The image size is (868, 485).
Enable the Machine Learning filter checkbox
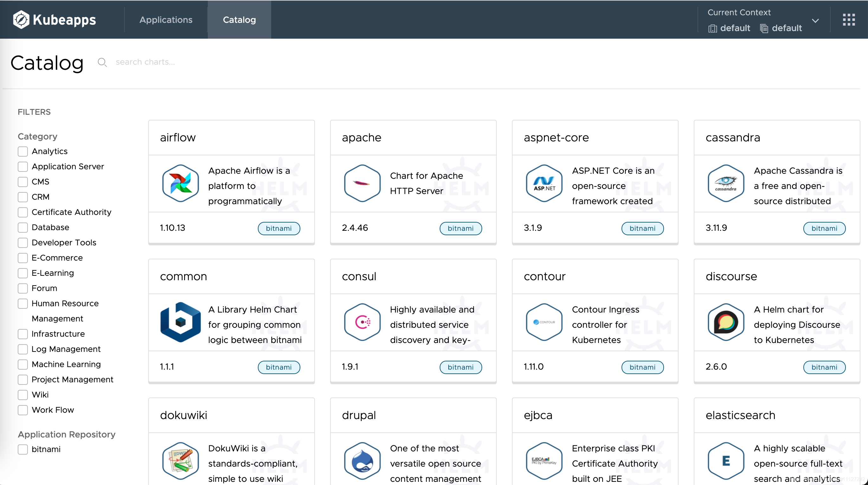[x=22, y=364]
